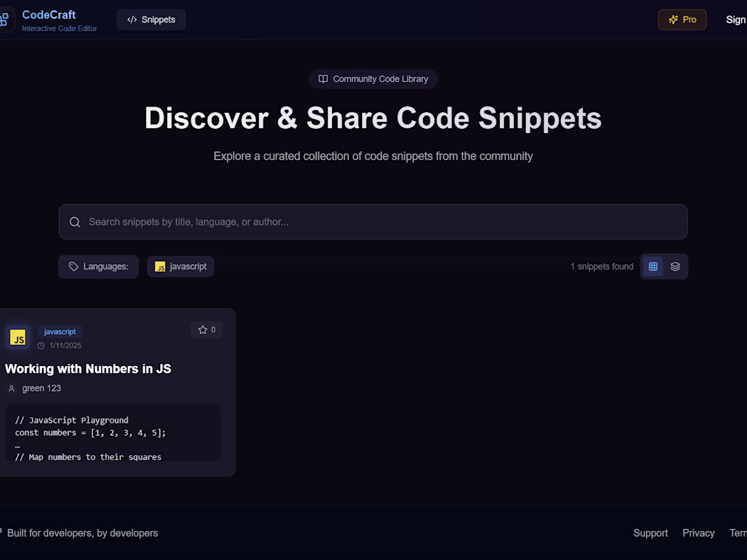
Task: Click the Sign in button
Action: [736, 20]
